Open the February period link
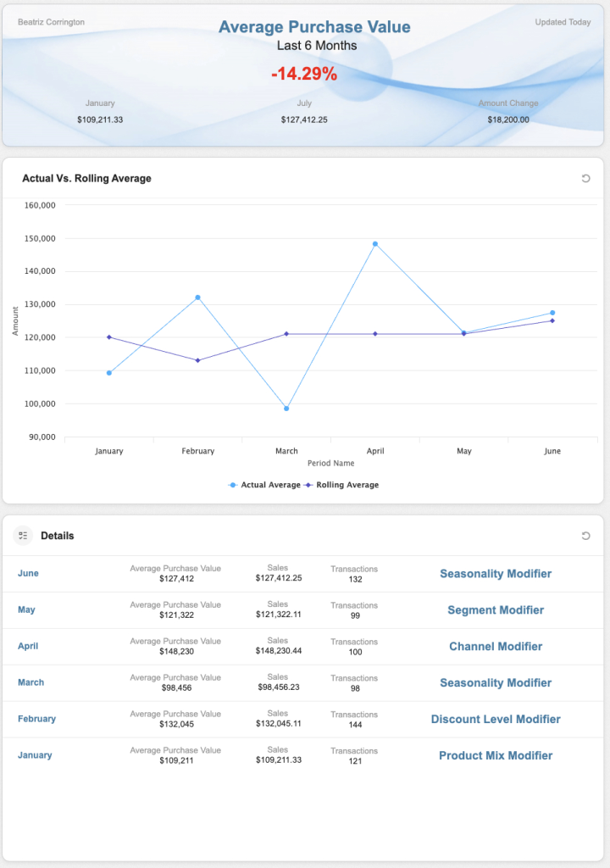 pyautogui.click(x=36, y=719)
